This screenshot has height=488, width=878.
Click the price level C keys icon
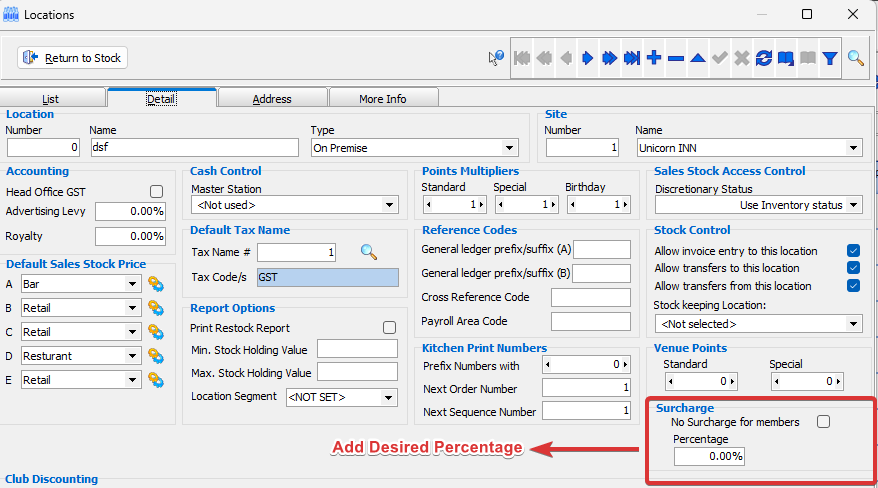pos(156,332)
